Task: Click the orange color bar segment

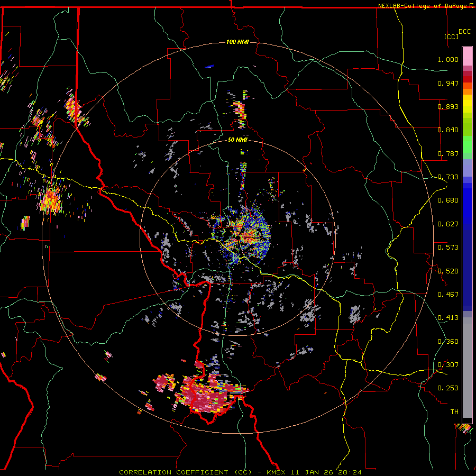Action: [467, 91]
